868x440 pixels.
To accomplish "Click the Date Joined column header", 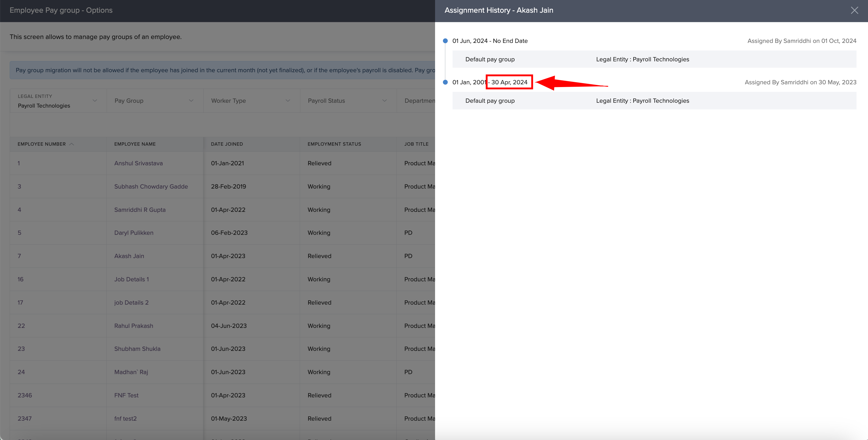I will [227, 144].
